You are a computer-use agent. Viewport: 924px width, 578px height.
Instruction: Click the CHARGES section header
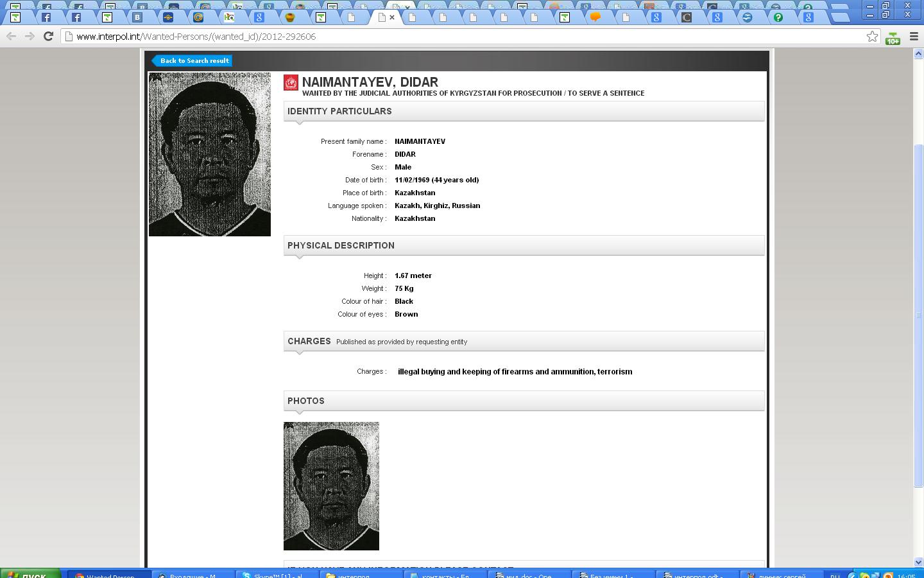pos(309,341)
